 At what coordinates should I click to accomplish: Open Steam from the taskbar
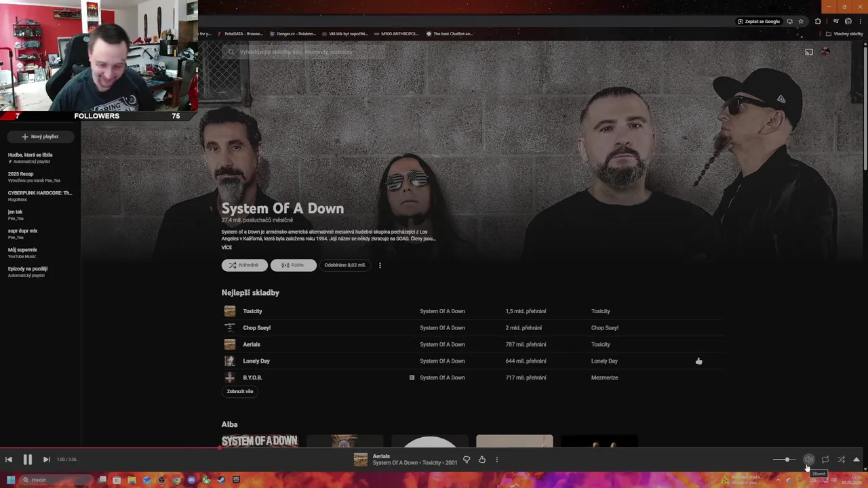pos(221,480)
